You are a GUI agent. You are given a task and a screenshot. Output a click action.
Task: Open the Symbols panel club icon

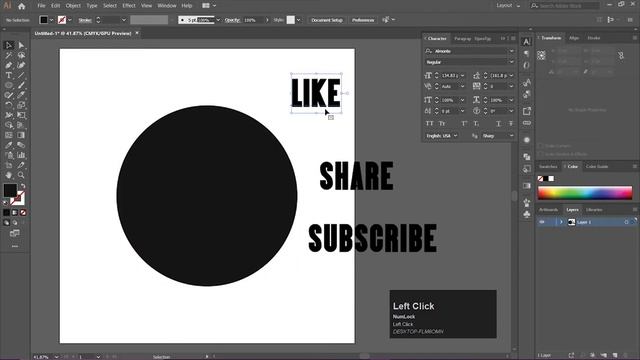[527, 214]
